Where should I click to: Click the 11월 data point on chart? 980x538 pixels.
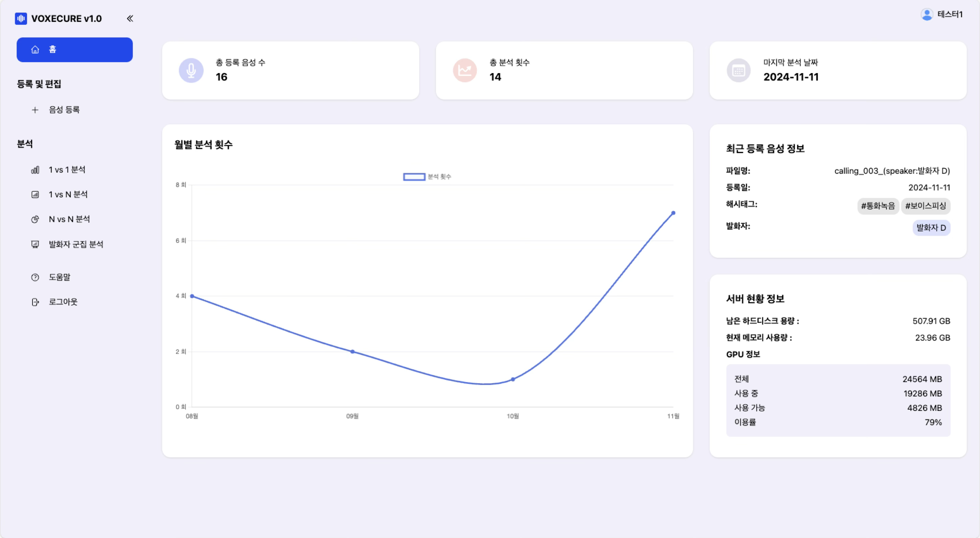(673, 213)
